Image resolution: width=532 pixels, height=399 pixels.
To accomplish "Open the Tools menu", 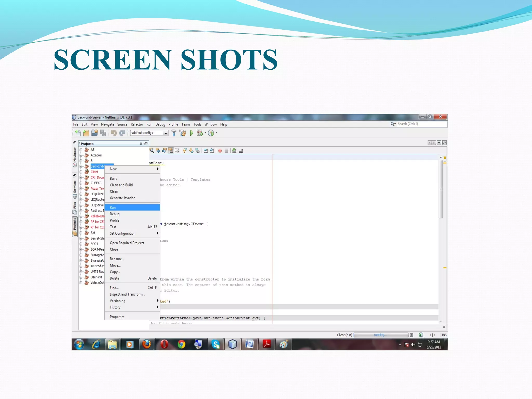I will coord(197,124).
